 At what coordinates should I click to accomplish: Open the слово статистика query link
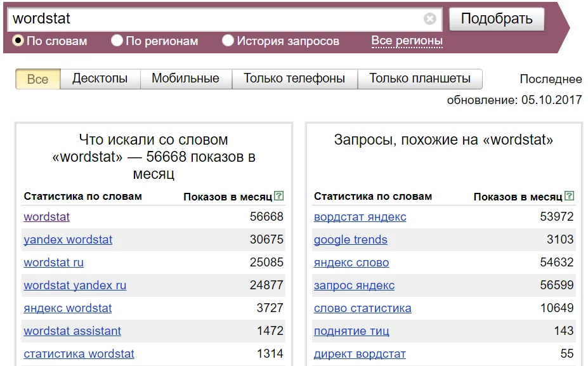[363, 308]
